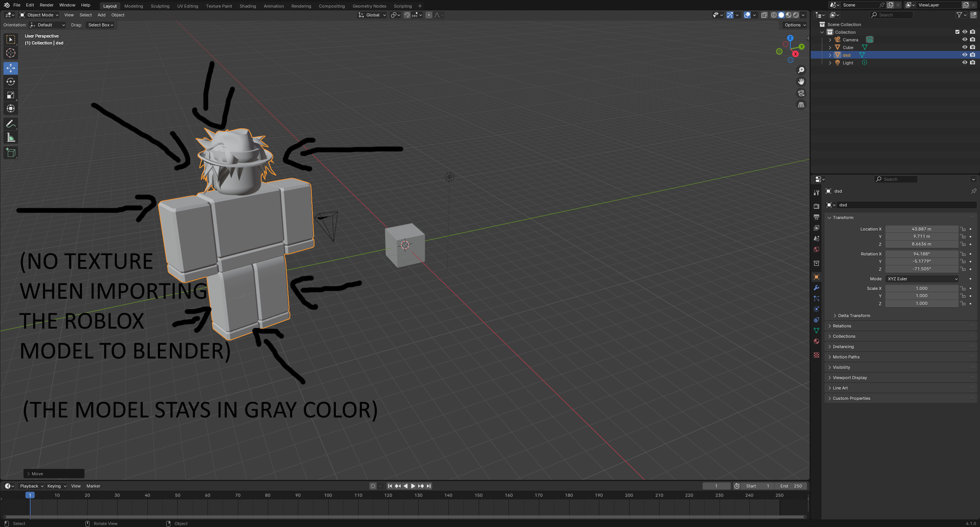Viewport: 980px width, 527px height.
Task: Select the Cursor tool in toolbar
Action: pyautogui.click(x=11, y=53)
